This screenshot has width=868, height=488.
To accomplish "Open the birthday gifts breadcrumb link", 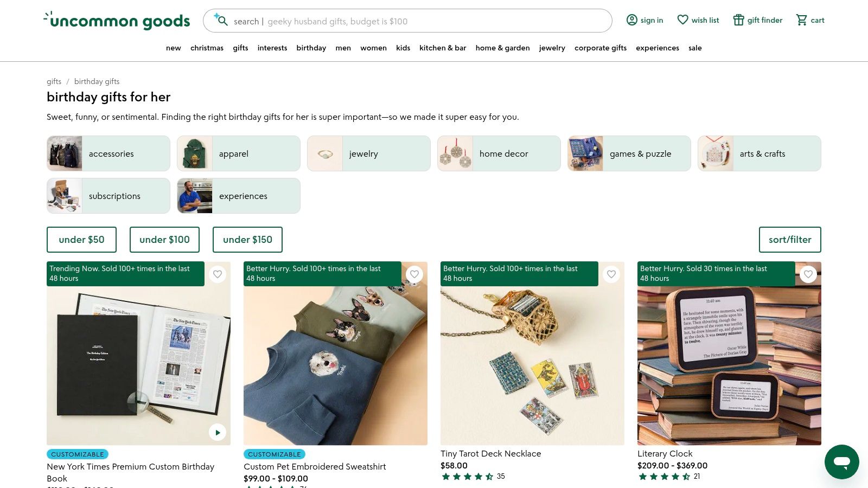I will pos(97,81).
